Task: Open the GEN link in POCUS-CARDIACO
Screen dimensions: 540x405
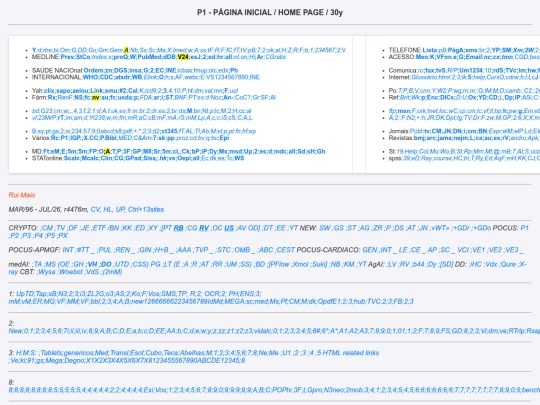Action: click(x=370, y=250)
